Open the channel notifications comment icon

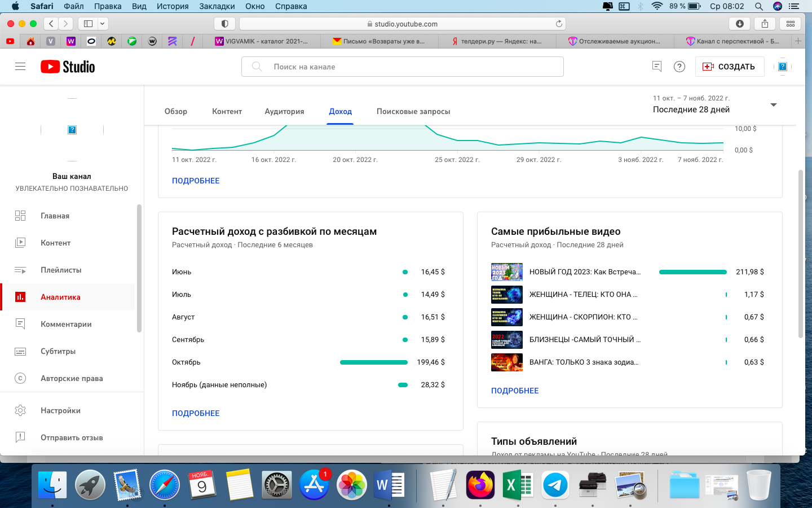pos(657,67)
